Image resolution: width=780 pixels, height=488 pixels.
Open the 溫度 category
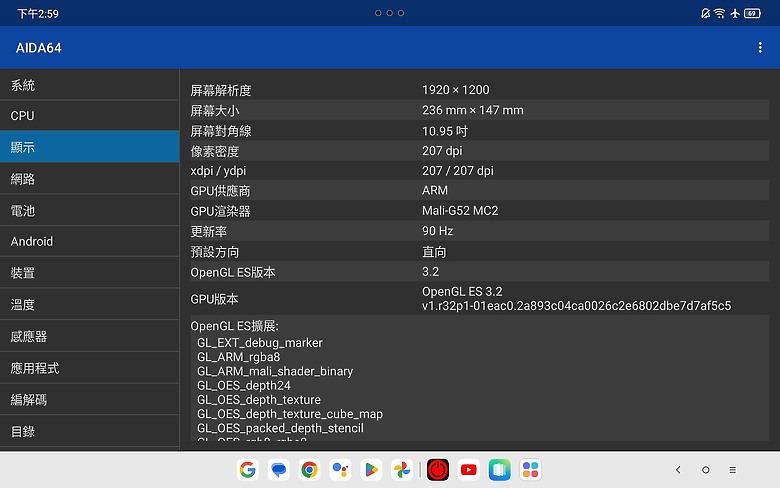coord(90,304)
